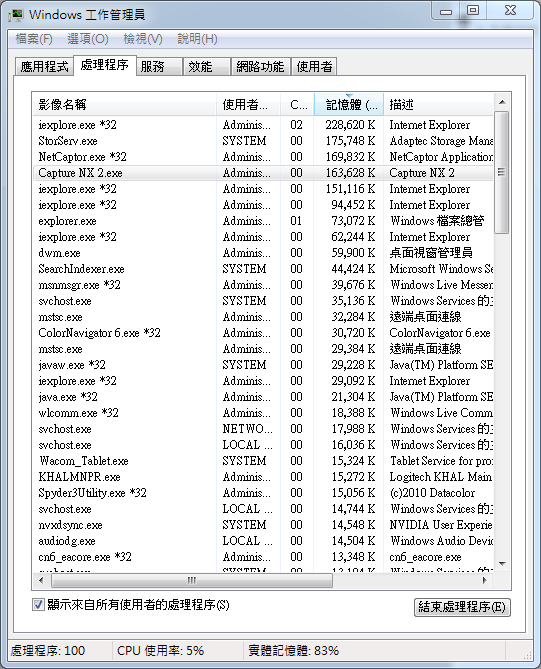
Task: Select svchost.exe using 14,744 K memory
Action: click(263, 509)
